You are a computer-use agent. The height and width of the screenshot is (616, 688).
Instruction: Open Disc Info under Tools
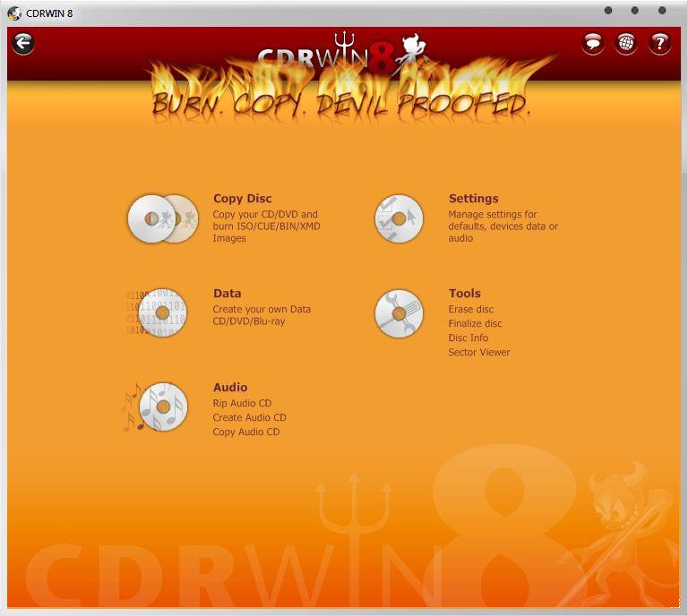468,338
